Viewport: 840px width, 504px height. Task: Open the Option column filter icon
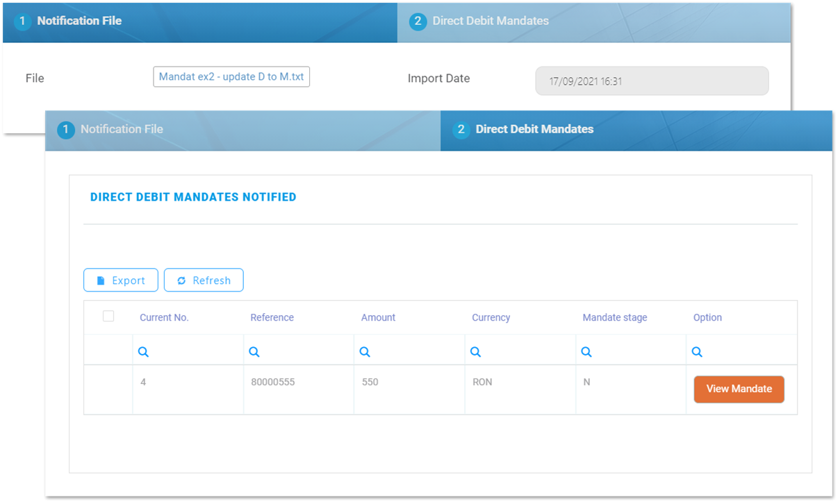pos(697,352)
